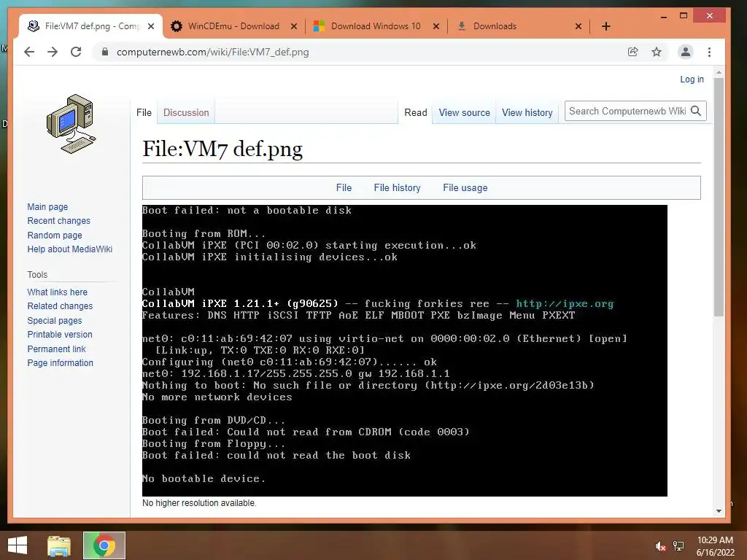Click the Log in link
747x560 pixels.
point(692,79)
